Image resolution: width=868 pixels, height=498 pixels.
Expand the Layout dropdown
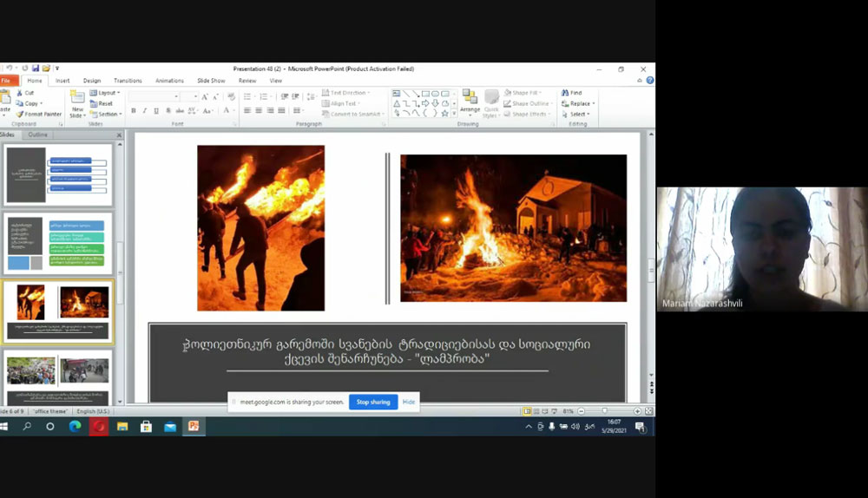tap(106, 93)
